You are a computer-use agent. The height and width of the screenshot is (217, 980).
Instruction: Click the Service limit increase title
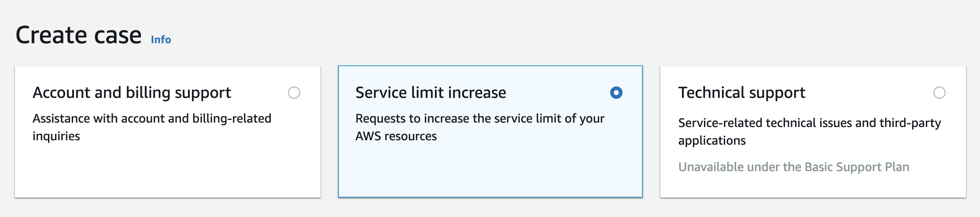coord(431,93)
